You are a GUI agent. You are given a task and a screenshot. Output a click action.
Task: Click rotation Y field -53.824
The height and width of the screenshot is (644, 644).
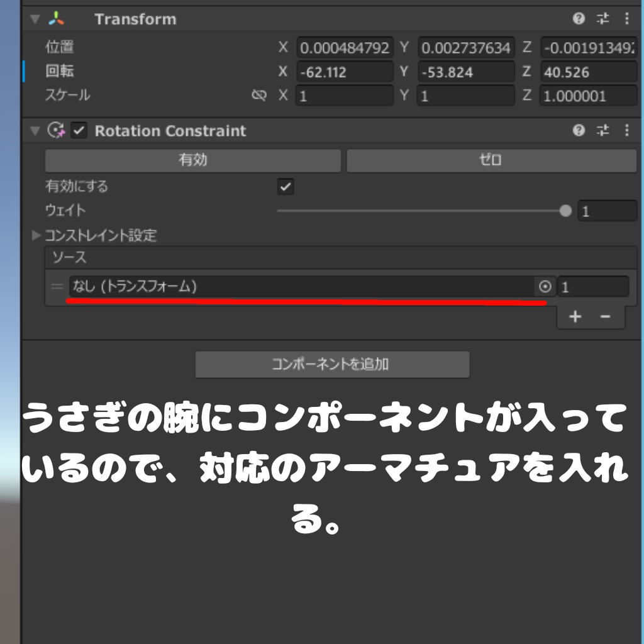(x=466, y=72)
